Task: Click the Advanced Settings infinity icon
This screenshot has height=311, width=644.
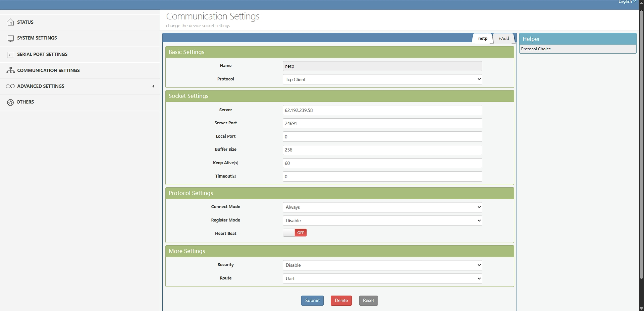Action: pos(10,86)
